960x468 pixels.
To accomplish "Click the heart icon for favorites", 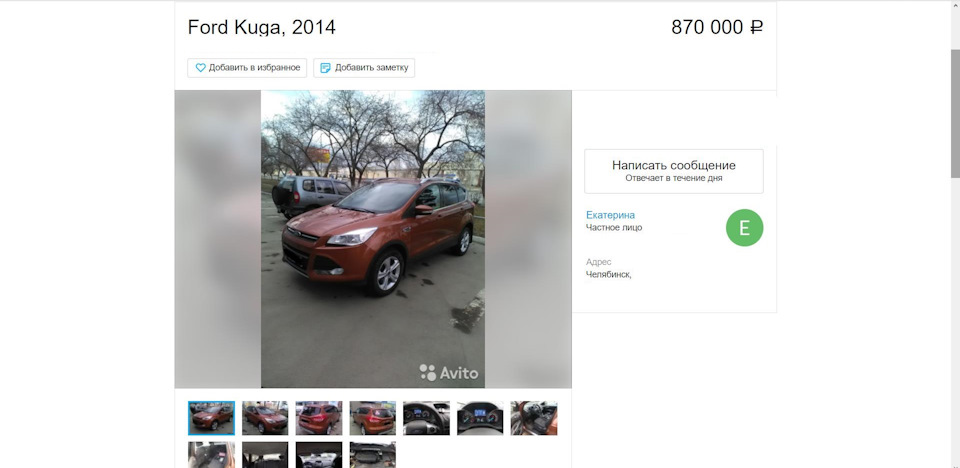I will (x=200, y=68).
